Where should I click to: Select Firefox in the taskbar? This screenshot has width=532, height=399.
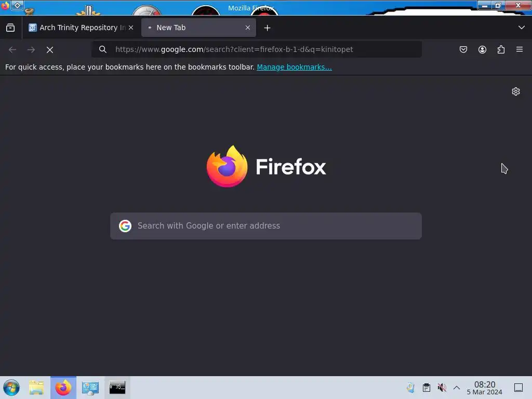(x=63, y=388)
